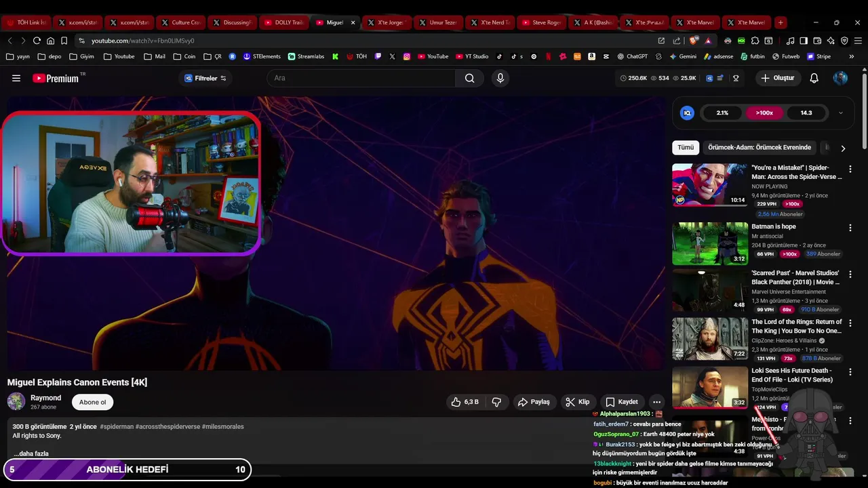Viewport: 868px width, 488px height.
Task: Open options for Lord of the Rings video
Action: pos(850,323)
